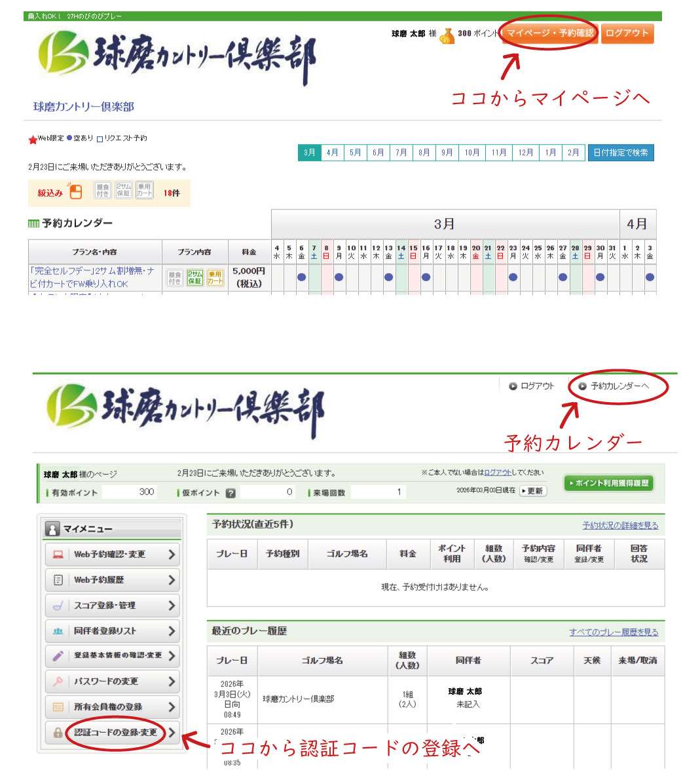Click the upper 球磨カントリー倶楽部 logo

pyautogui.click(x=177, y=58)
